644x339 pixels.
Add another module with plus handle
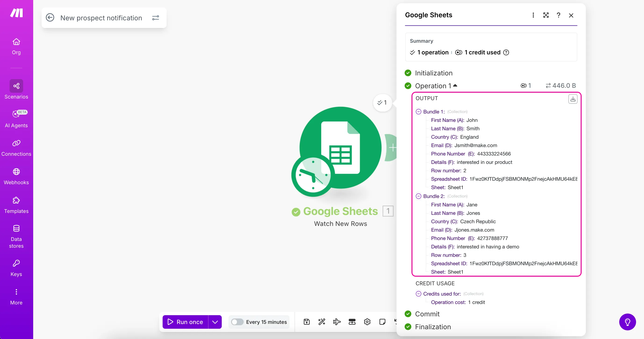click(392, 148)
